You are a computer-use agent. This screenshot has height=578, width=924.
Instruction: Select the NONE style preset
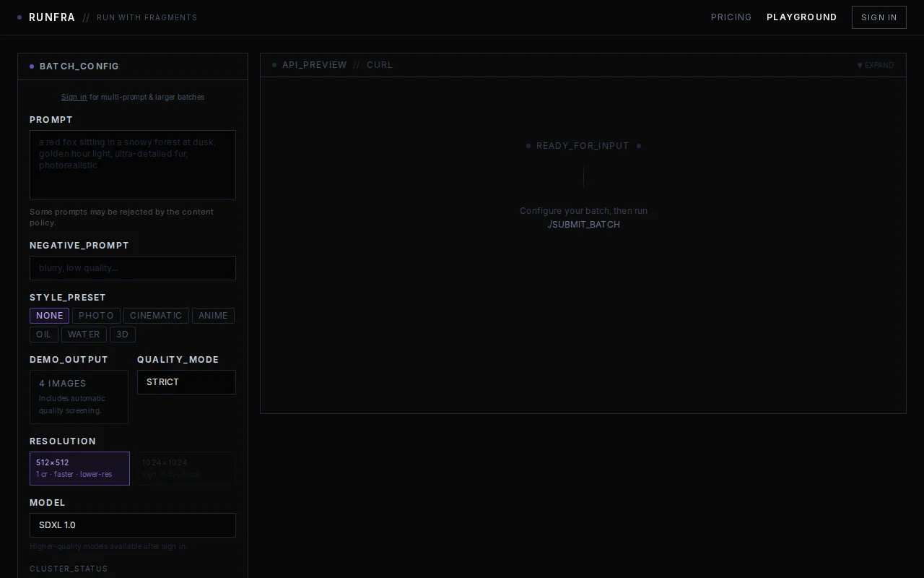tap(49, 316)
